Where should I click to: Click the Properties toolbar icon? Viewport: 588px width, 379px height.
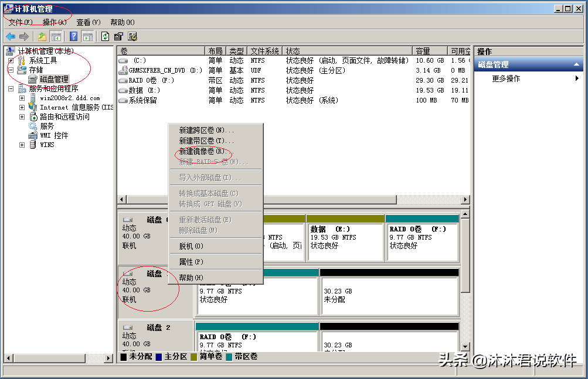pyautogui.click(x=118, y=36)
